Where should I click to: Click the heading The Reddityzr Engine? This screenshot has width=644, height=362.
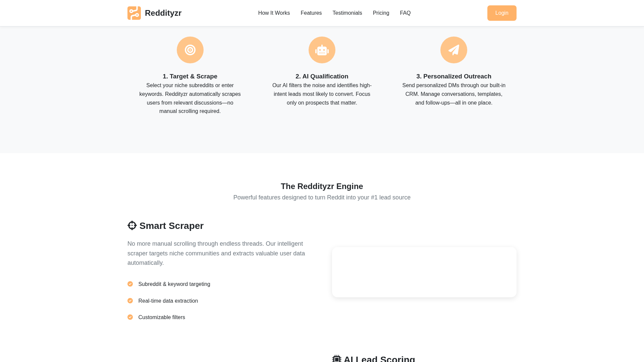pyautogui.click(x=322, y=186)
